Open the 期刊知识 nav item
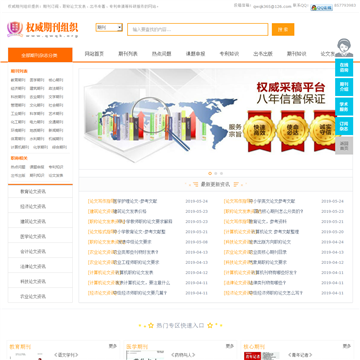 pos(297,54)
